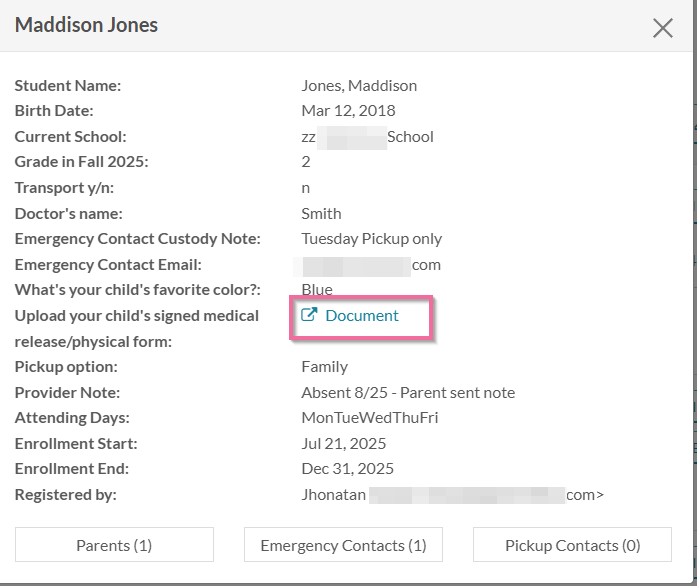Screen dimensions: 697x586
Task: Click the Enrollment Start date Jul 21, 2025
Action: click(x=344, y=444)
